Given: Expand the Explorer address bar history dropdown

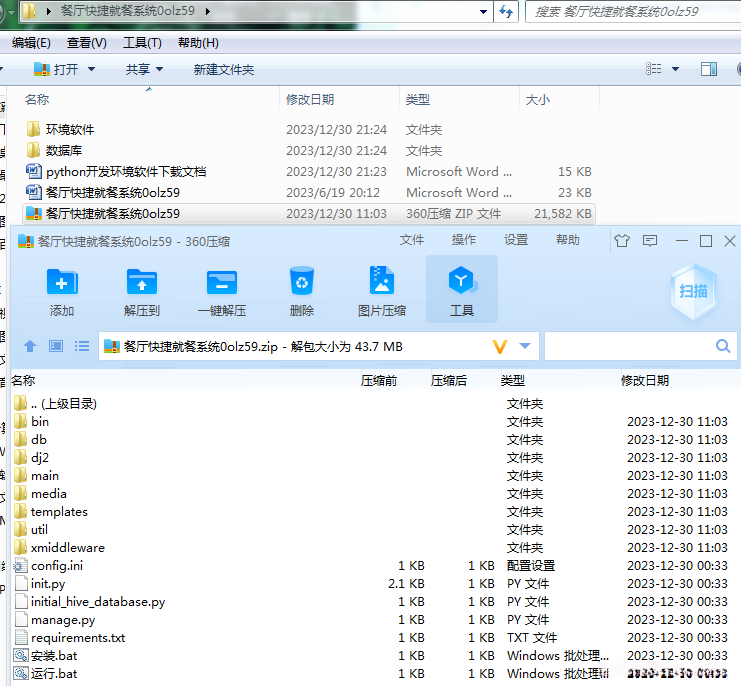Looking at the screenshot, I should pos(483,11).
